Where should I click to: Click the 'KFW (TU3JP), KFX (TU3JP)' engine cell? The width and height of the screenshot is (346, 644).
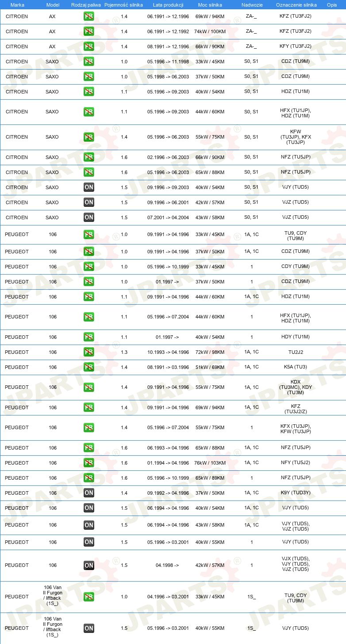(x=296, y=137)
